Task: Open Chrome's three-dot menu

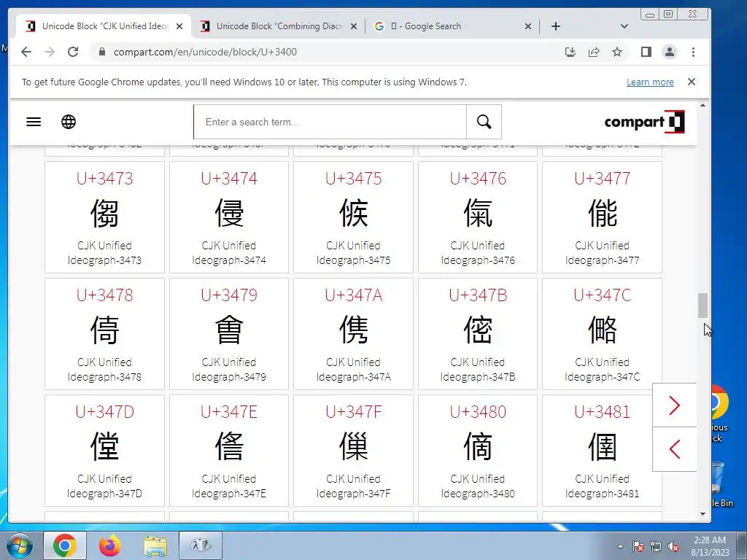Action: (693, 52)
